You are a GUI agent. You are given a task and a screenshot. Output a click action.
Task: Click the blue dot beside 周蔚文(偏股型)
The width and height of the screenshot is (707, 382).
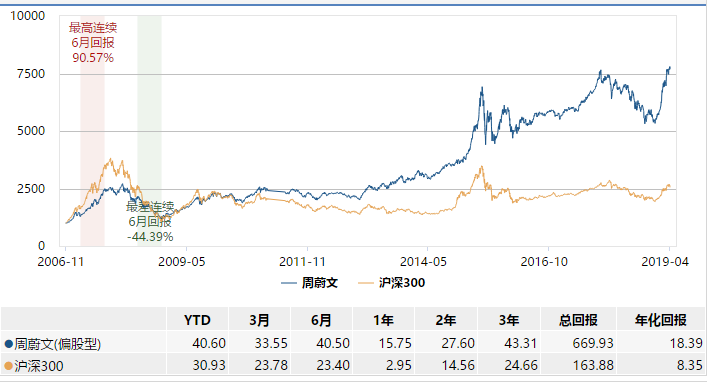[8, 344]
